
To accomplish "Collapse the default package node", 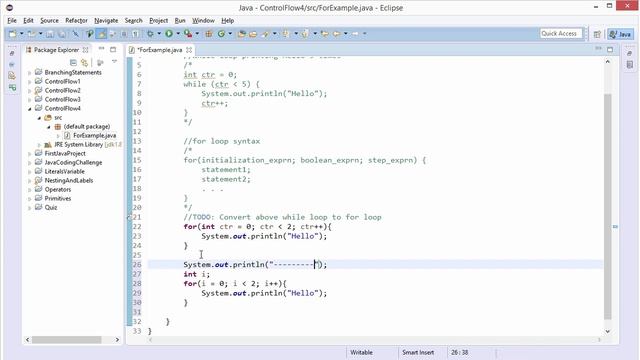I will 49,127.
